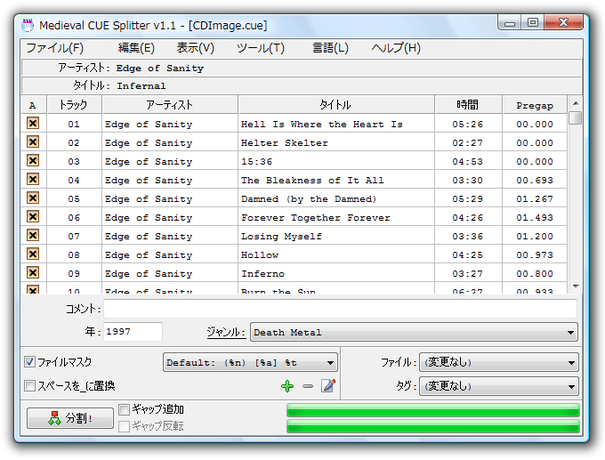The image size is (605, 460).
Task: Uncheck track 08 Hollow checkbox
Action: coord(33,254)
